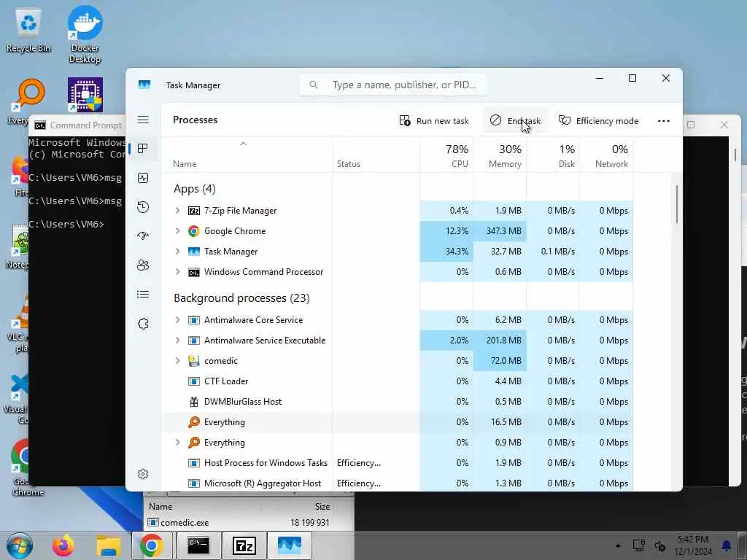Open Task Manager hamburger navigation menu
The width and height of the screenshot is (747, 560).
[x=143, y=120]
